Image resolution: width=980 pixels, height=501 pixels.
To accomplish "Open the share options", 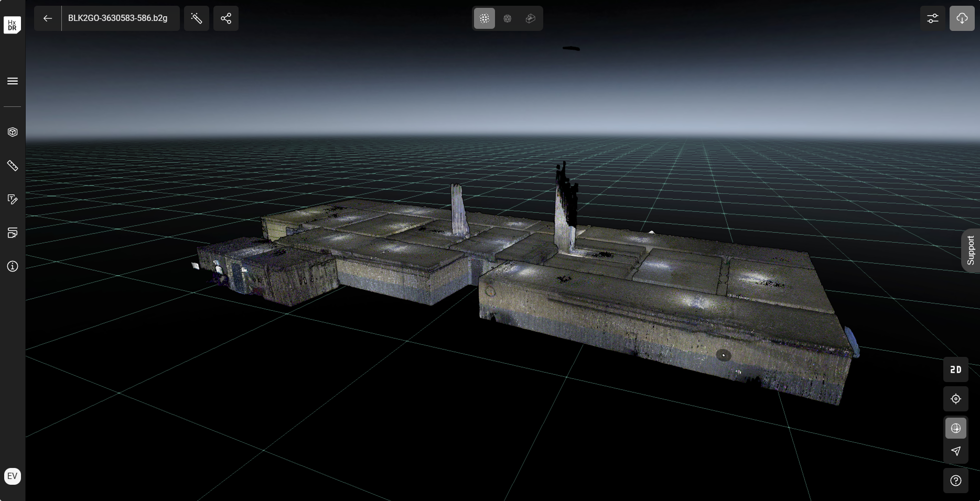I will [x=226, y=18].
